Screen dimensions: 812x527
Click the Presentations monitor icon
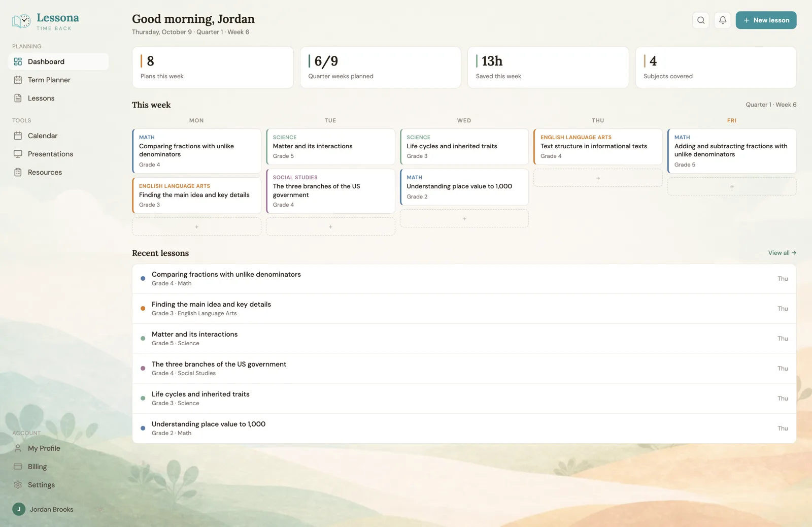point(18,154)
